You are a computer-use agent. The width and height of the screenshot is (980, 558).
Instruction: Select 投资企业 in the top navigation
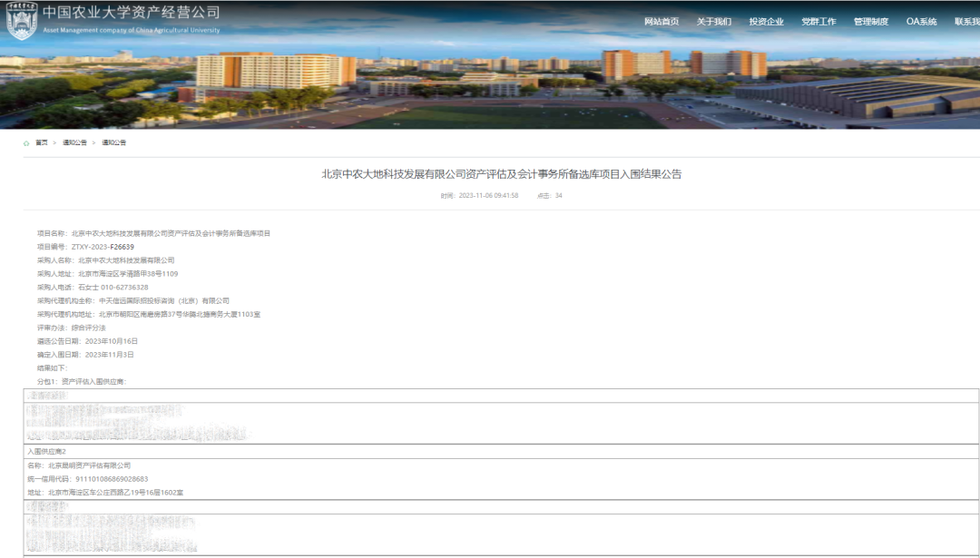tap(766, 22)
